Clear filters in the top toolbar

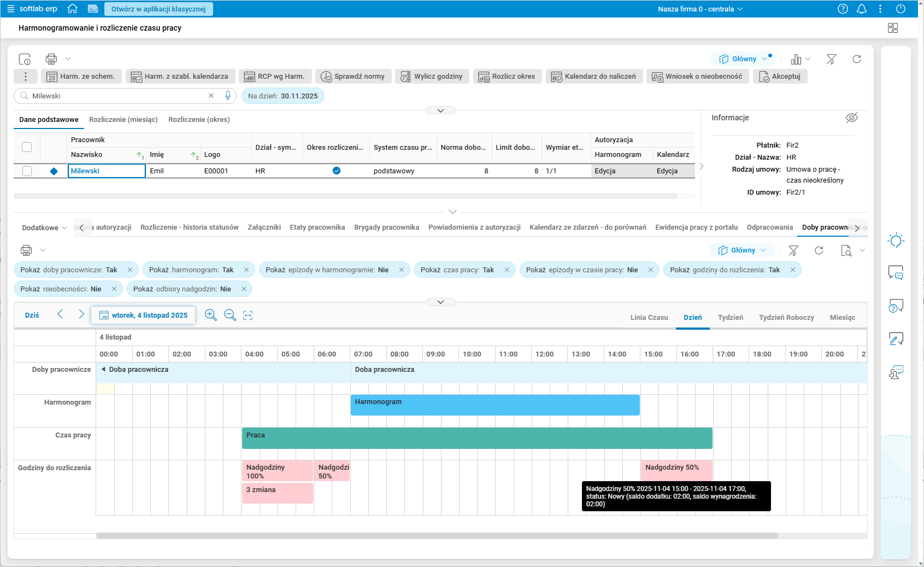(x=832, y=59)
